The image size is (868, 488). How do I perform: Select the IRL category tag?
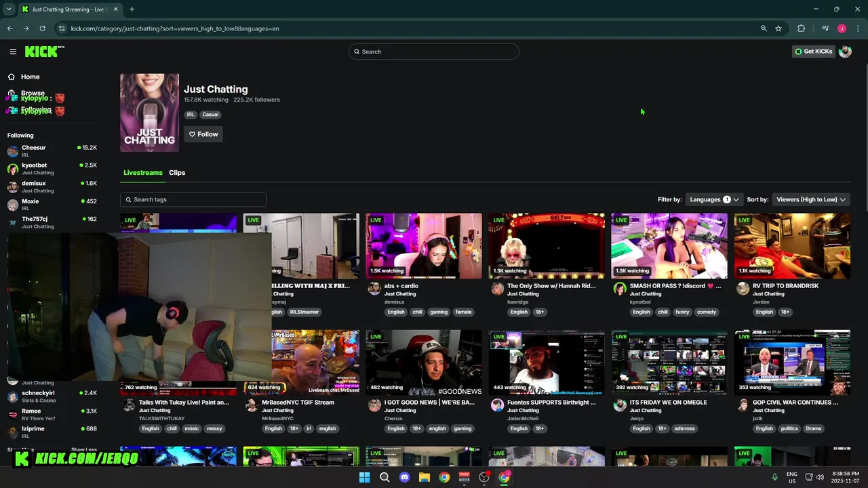[191, 115]
